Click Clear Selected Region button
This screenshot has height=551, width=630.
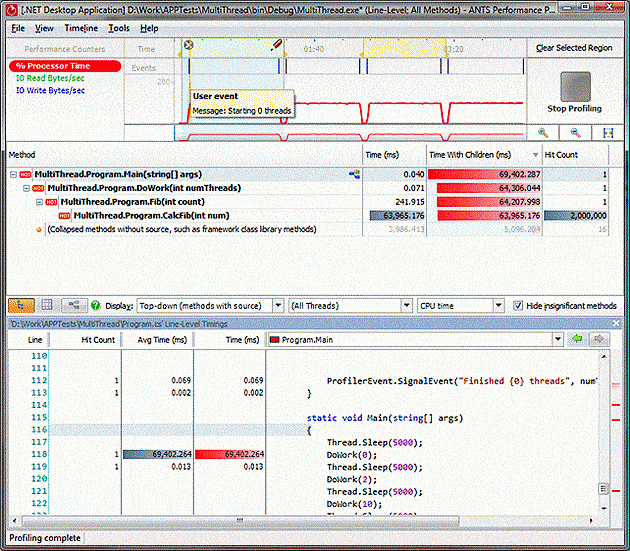[574, 48]
